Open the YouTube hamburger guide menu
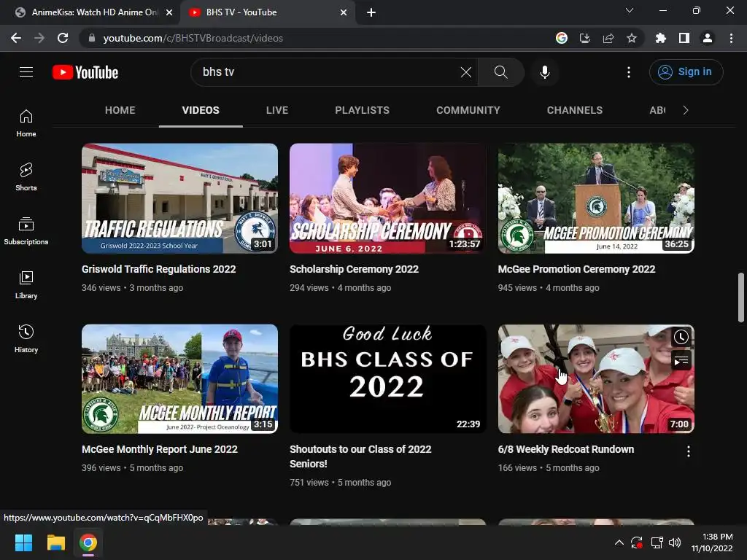This screenshot has height=560, width=747. [x=26, y=72]
